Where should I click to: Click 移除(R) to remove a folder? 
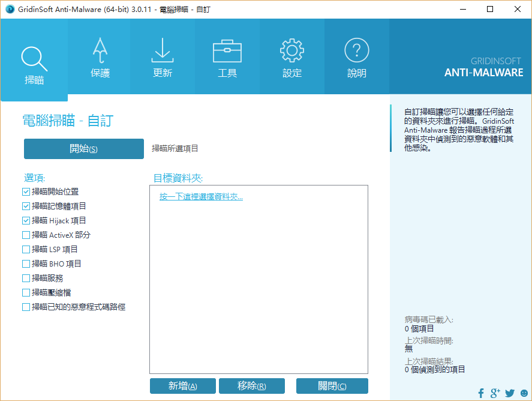pyautogui.click(x=252, y=386)
